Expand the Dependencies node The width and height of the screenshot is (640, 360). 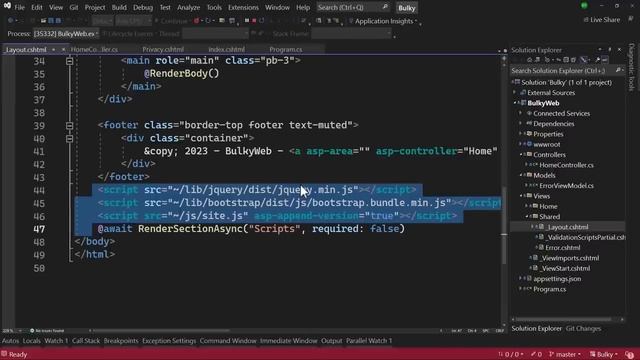coord(521,124)
